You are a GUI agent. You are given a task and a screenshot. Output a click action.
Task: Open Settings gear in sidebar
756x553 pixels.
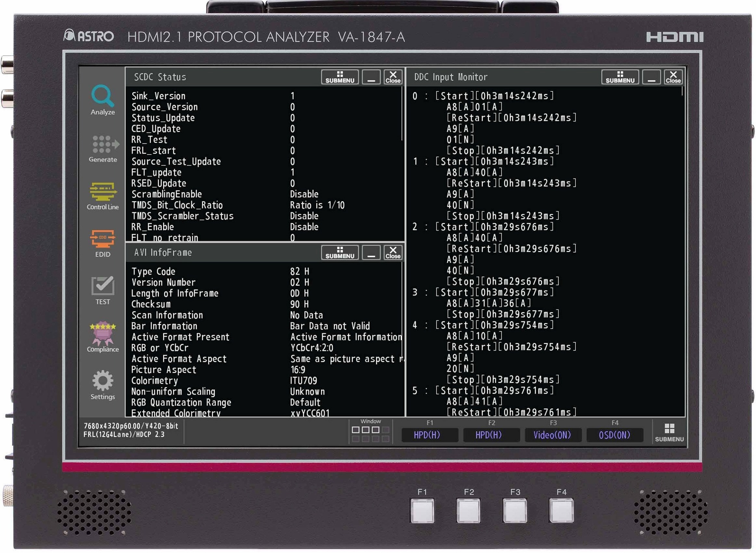pyautogui.click(x=103, y=385)
